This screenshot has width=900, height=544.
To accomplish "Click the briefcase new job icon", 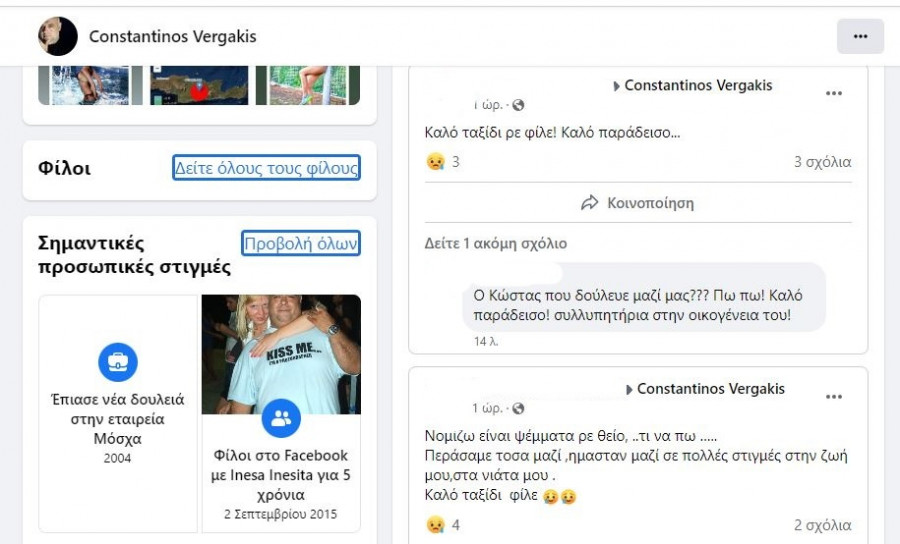I will pyautogui.click(x=118, y=362).
